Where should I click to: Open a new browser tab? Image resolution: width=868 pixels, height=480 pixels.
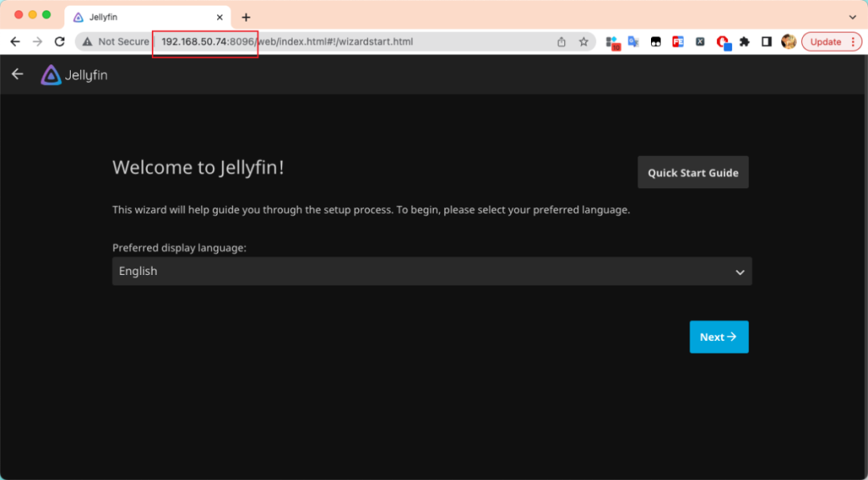pos(246,17)
